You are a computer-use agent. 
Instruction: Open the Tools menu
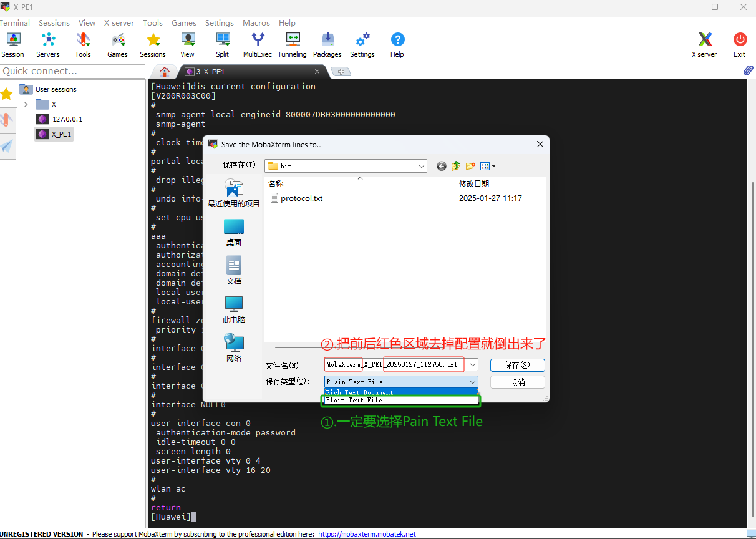[x=153, y=22]
